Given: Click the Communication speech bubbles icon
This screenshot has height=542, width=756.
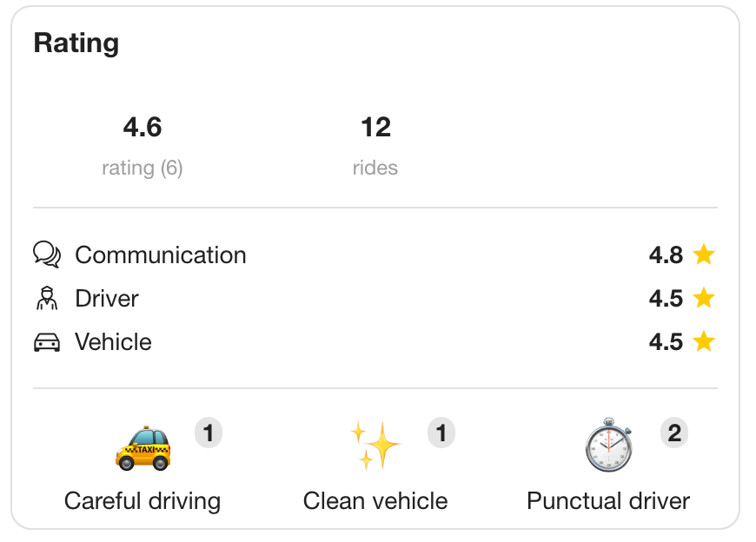Looking at the screenshot, I should coord(48,255).
